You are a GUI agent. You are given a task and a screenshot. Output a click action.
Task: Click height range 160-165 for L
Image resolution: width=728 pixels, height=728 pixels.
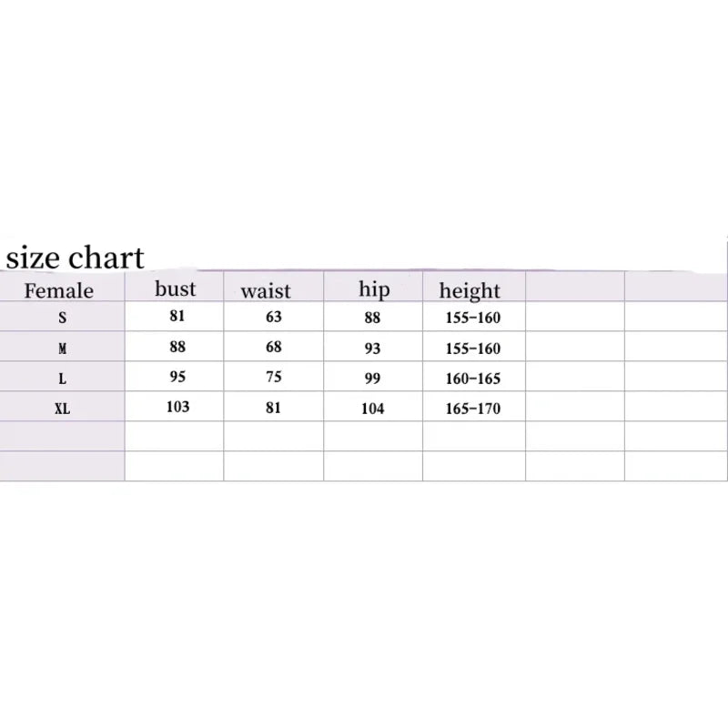[474, 379]
